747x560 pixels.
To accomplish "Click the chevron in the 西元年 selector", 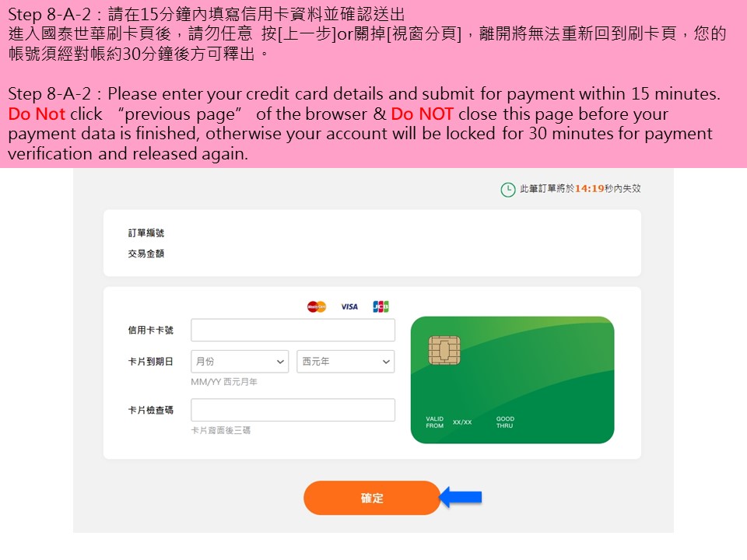I will click(386, 362).
